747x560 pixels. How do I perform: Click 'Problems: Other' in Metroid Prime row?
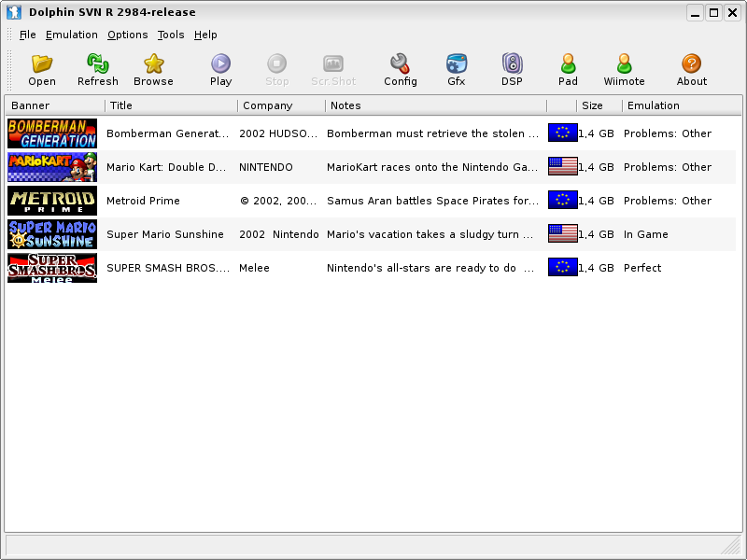(x=668, y=201)
